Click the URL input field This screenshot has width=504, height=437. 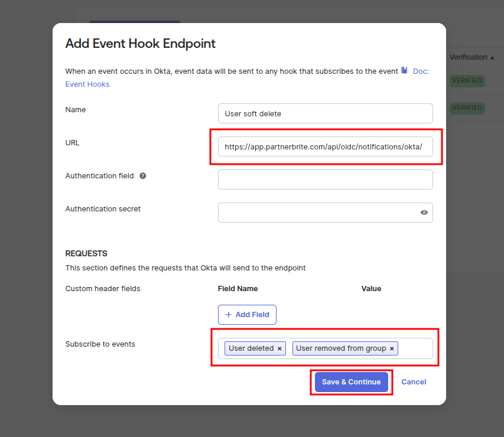point(326,146)
